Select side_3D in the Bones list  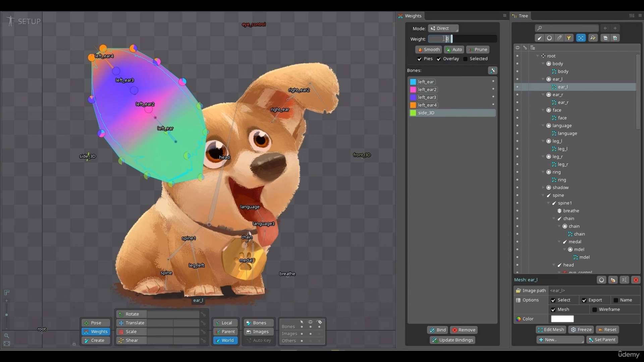coord(452,113)
